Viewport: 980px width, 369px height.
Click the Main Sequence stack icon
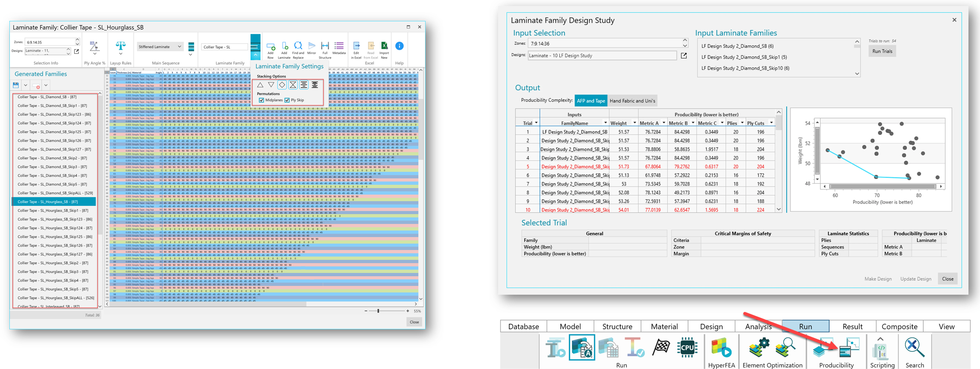coord(191,47)
